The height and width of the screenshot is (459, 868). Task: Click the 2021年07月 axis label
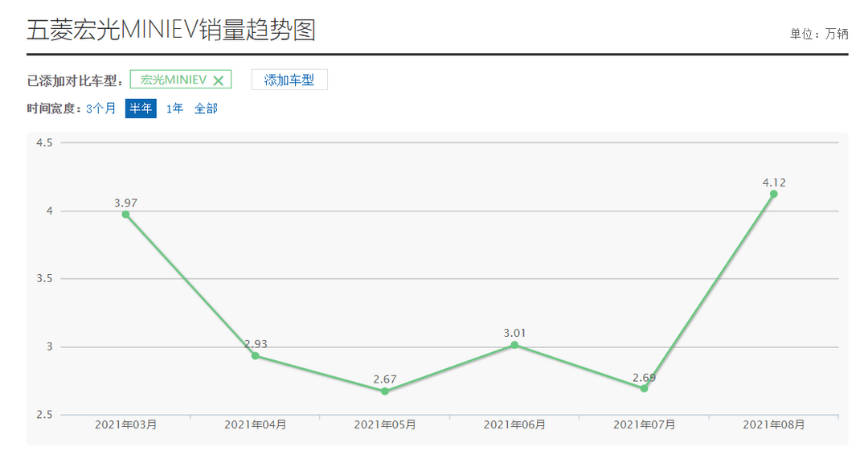point(644,424)
